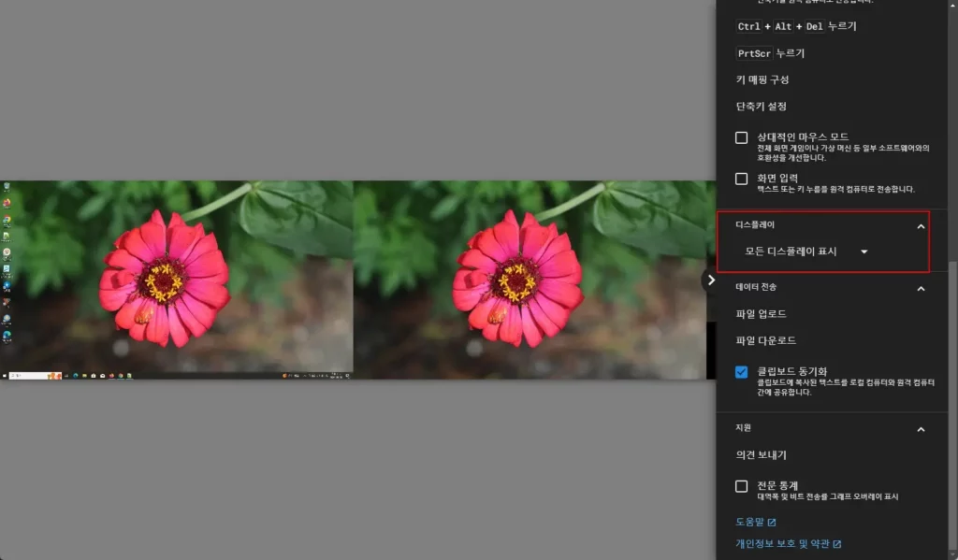The image size is (958, 560).
Task: Collapse the 데이터 전송 section
Action: point(921,289)
